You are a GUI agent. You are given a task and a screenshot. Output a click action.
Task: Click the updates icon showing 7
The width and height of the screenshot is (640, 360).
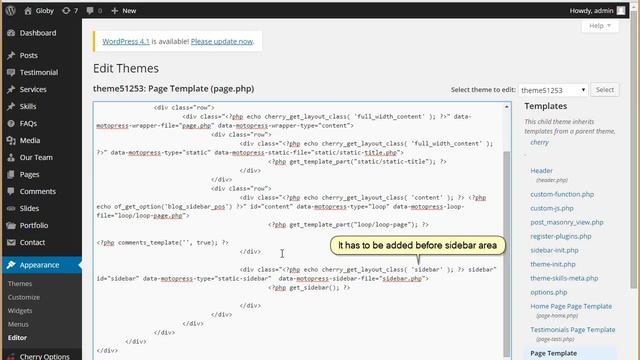pyautogui.click(x=66, y=11)
